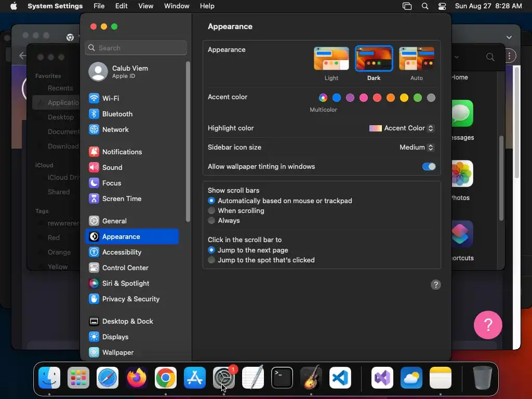Launch Safari from the Dock
This screenshot has height=399, width=532.
[108, 378]
